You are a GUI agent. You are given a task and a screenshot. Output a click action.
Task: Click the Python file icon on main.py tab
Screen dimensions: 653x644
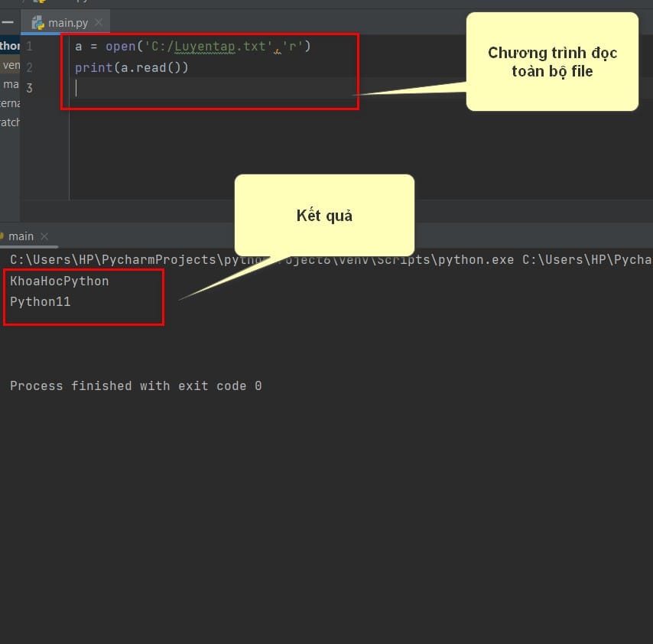(x=38, y=22)
